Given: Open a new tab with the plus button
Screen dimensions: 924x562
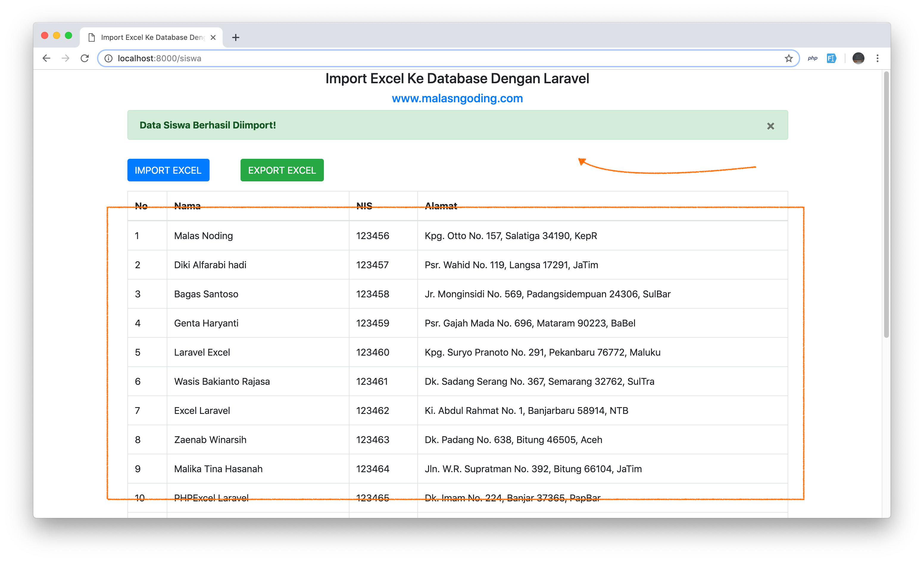Looking at the screenshot, I should [x=235, y=37].
